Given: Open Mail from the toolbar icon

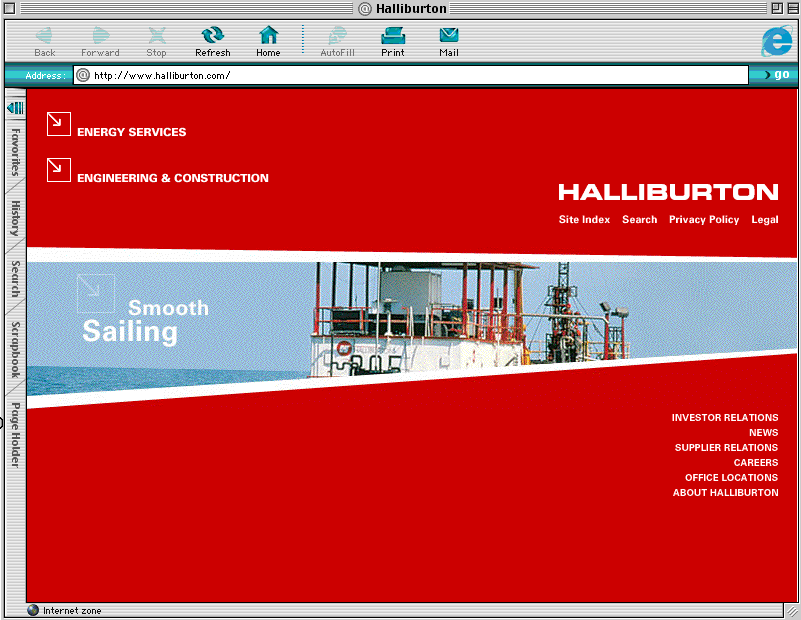Looking at the screenshot, I should [x=449, y=35].
